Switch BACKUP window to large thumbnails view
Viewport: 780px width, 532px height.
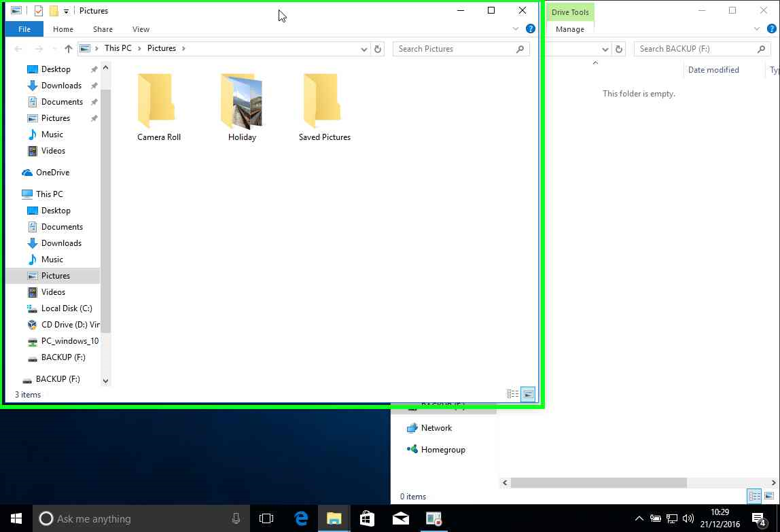point(769,496)
